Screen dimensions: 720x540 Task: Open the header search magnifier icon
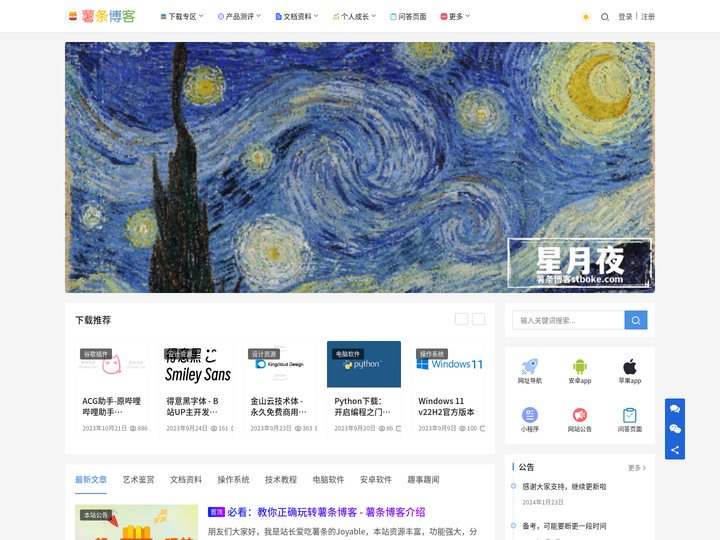click(x=605, y=17)
